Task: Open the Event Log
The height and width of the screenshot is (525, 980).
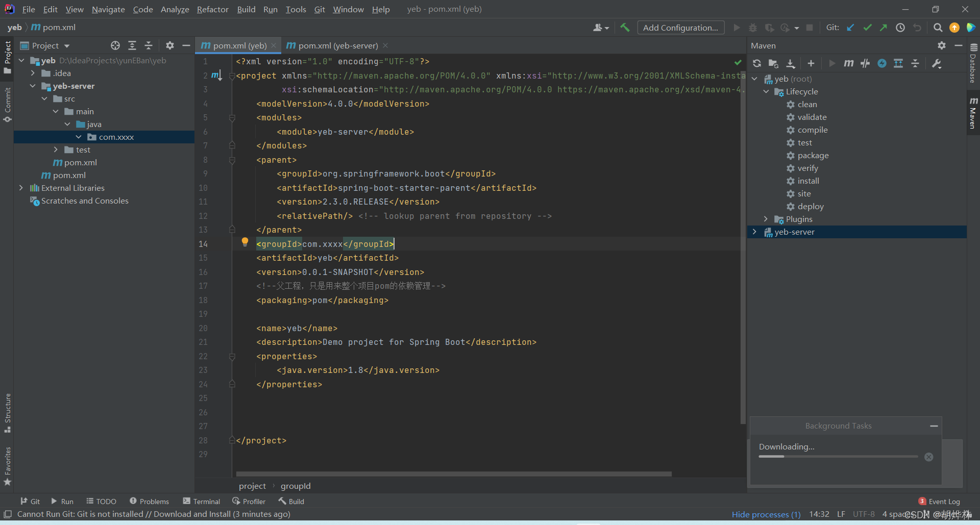Action: [939, 502]
